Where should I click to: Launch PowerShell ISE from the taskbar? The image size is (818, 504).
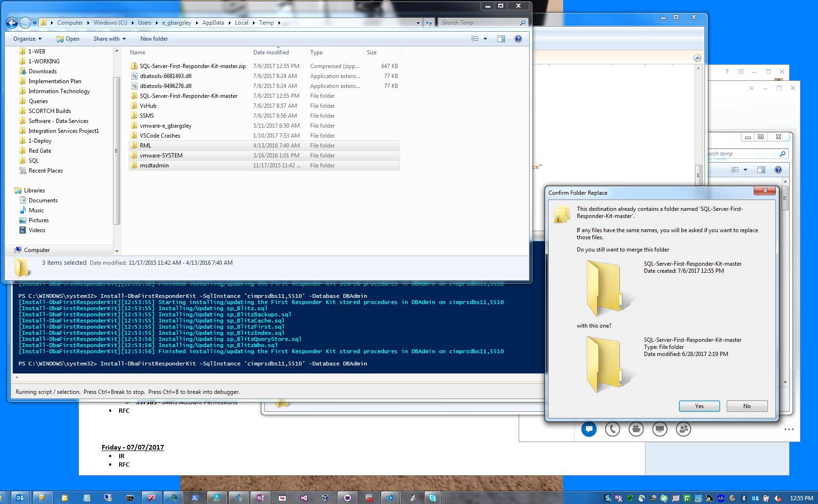(x=217, y=497)
